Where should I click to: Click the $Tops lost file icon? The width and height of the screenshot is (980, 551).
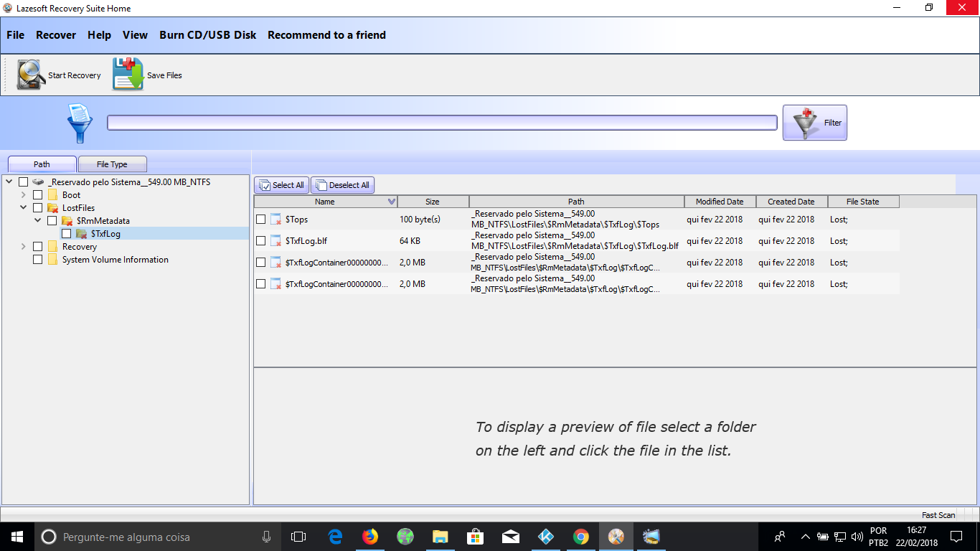coord(275,220)
